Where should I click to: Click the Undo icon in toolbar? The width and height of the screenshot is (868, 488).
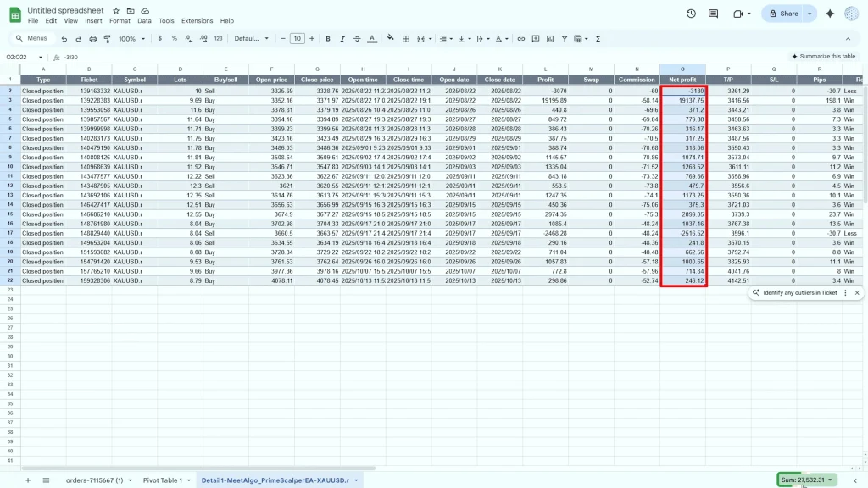[64, 39]
